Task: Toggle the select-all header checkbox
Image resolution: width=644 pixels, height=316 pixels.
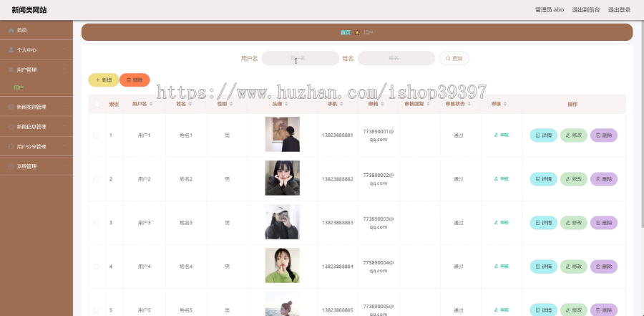Action: 97,105
